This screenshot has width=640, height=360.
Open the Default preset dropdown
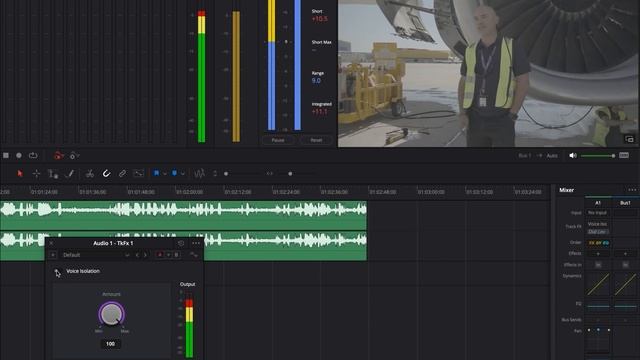coord(96,255)
